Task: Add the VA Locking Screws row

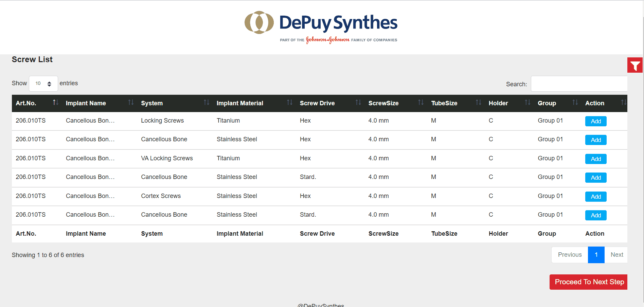Action: (596, 159)
